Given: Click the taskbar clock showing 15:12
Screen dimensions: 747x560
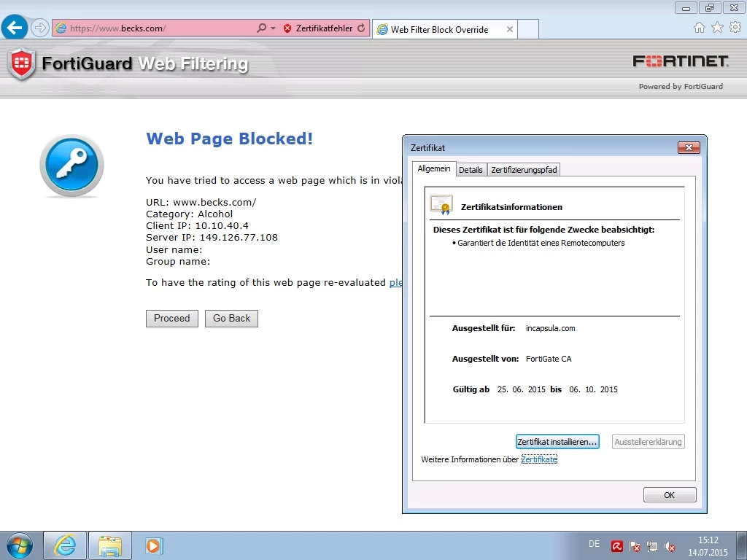Looking at the screenshot, I should (x=708, y=545).
